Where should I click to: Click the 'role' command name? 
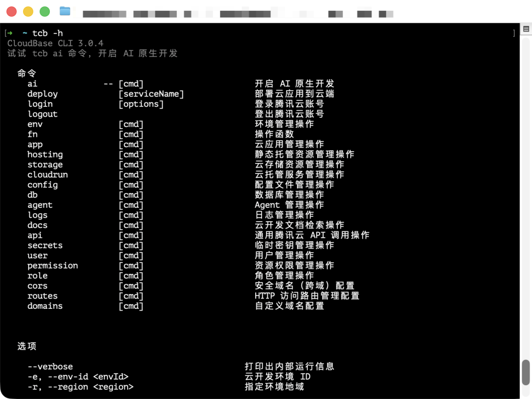[x=37, y=276]
